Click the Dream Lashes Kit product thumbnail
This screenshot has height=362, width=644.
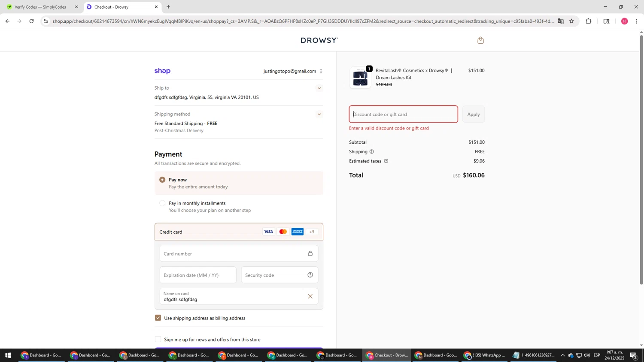point(360,78)
